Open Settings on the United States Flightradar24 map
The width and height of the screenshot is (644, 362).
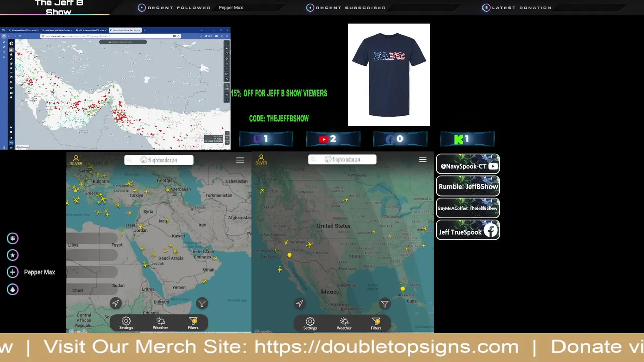(x=310, y=323)
